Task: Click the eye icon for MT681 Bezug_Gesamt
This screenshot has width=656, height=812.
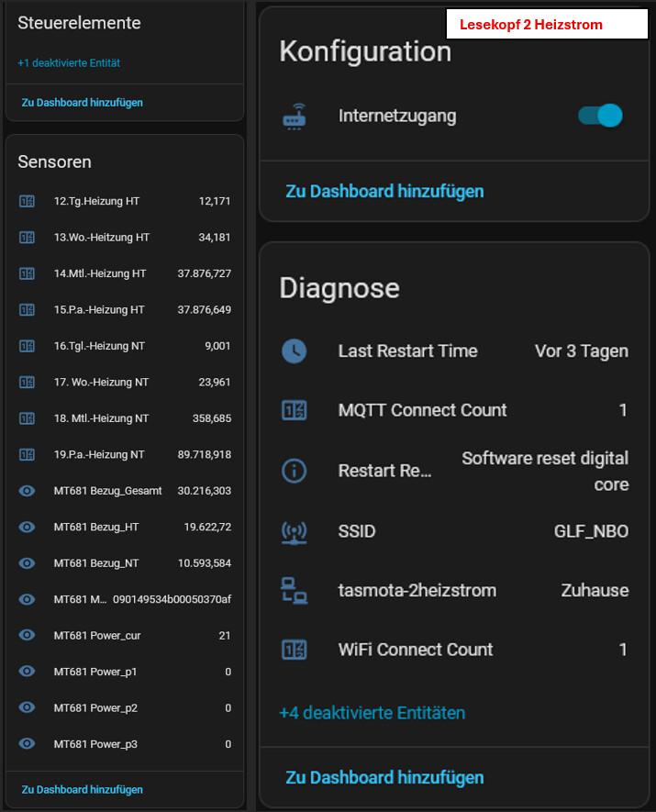Action: coord(27,491)
